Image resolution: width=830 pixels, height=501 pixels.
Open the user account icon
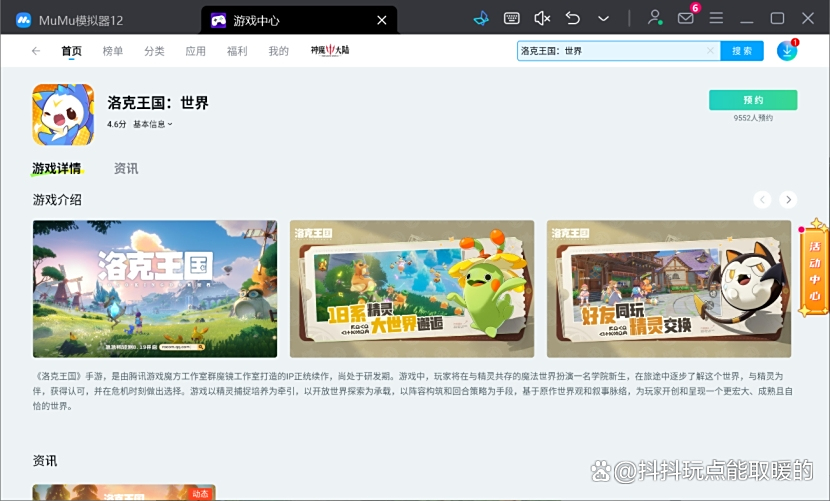pos(654,18)
